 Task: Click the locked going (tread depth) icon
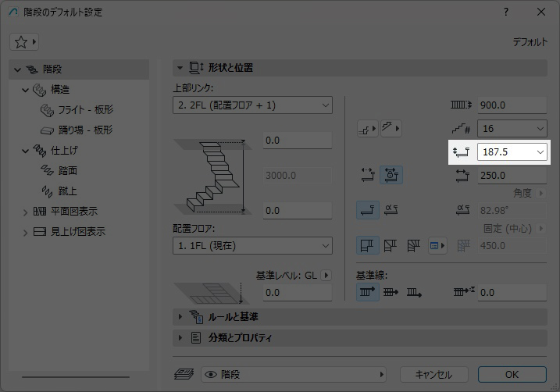coord(391,176)
